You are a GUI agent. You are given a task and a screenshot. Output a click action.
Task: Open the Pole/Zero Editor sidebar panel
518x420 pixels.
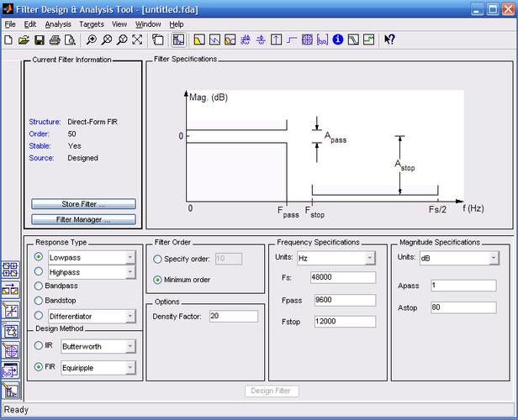click(11, 350)
